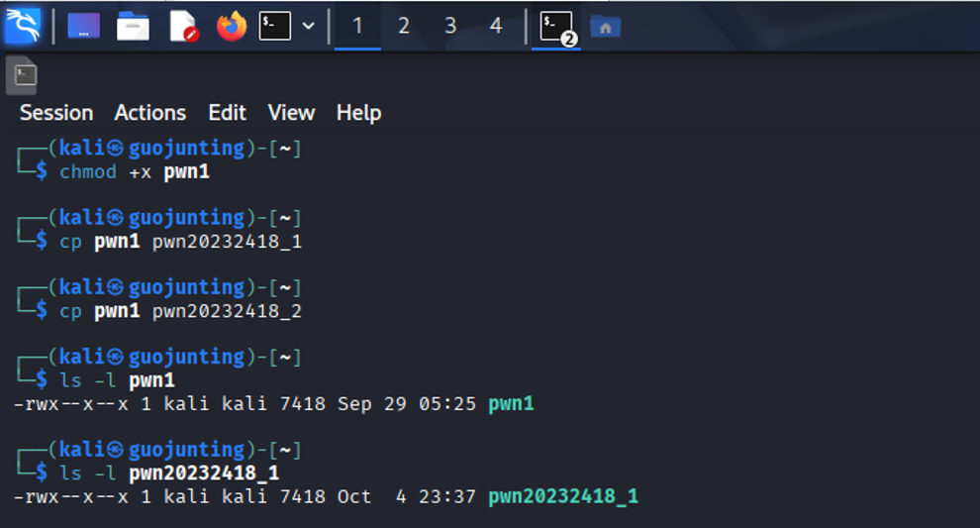The image size is (980, 528).
Task: Click the 'Oct 4 23:37' timestamp
Action: coord(407,496)
